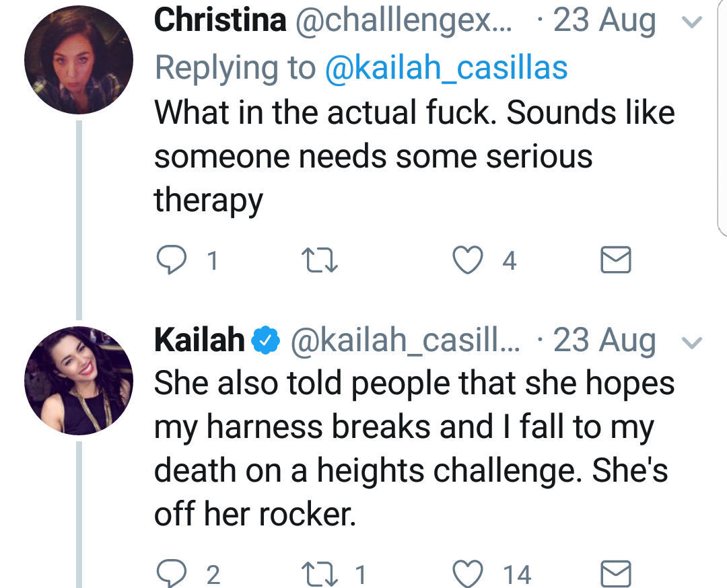This screenshot has width=727, height=588.
Task: Like Kailah's harness tweet
Action: coord(468,574)
